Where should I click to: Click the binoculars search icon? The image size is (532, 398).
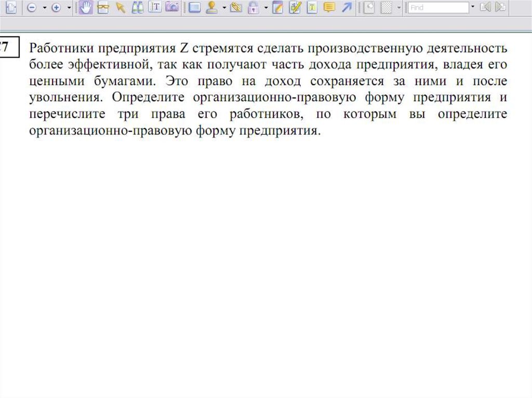pos(137,7)
